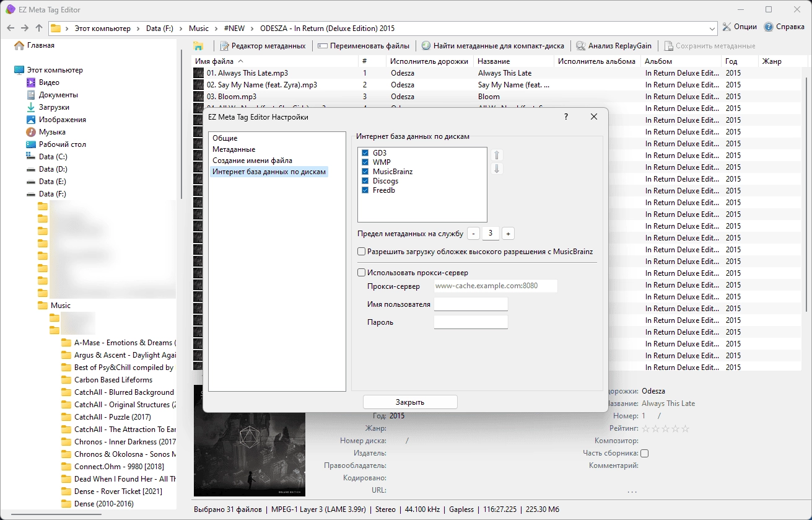Image resolution: width=812 pixels, height=520 pixels.
Task: Launch Найти метаданные для компакт-диска
Action: pyautogui.click(x=493, y=46)
